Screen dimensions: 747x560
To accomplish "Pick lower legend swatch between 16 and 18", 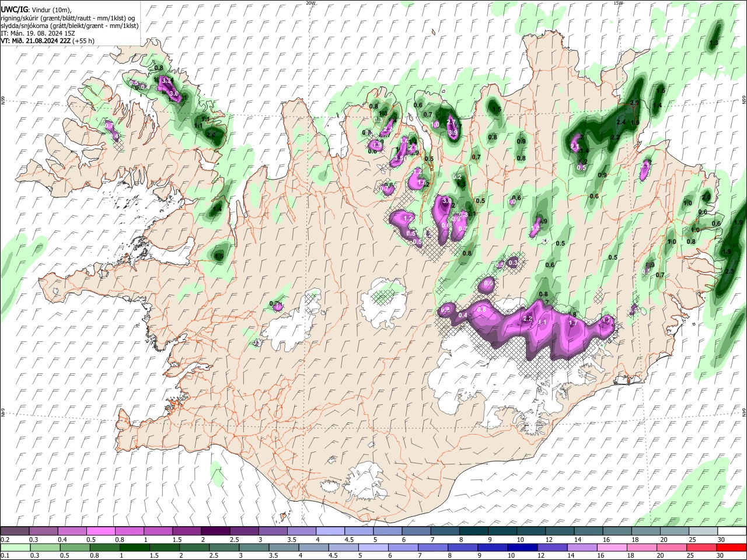I will (612, 547).
